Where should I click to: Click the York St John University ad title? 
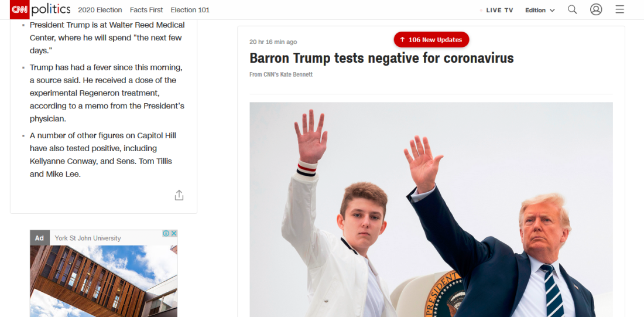88,238
